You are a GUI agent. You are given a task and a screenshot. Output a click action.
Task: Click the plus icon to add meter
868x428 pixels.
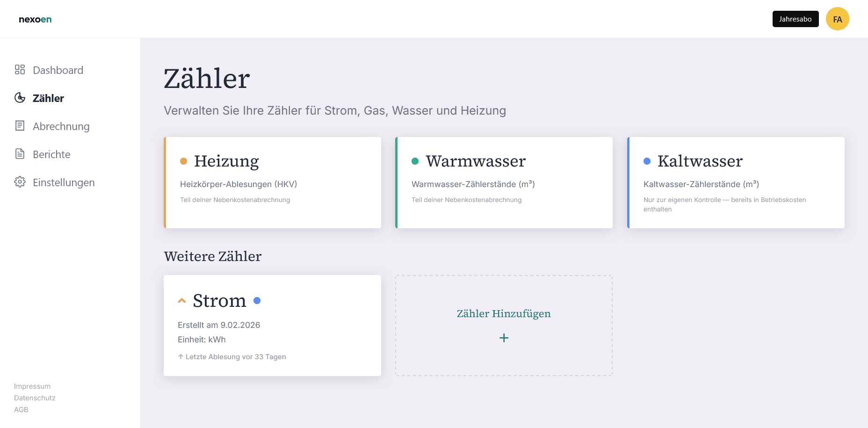pos(504,338)
